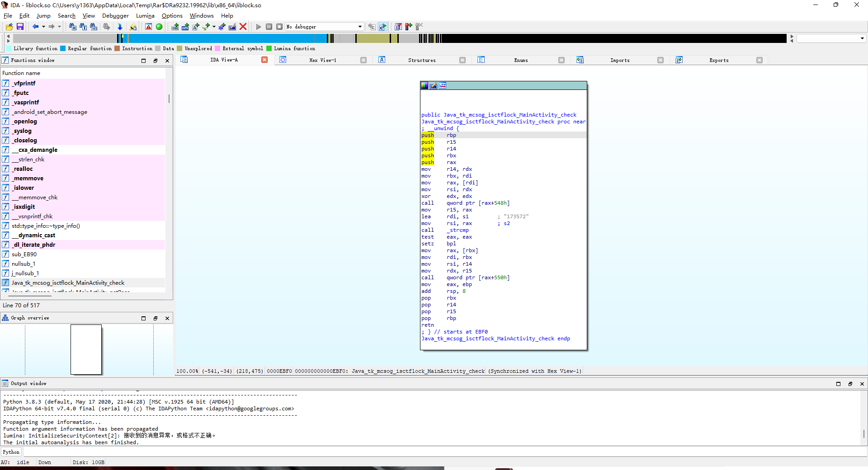Click the red X delete toolbar icon
Image resolution: width=868 pixels, height=470 pixels.
pos(243,27)
